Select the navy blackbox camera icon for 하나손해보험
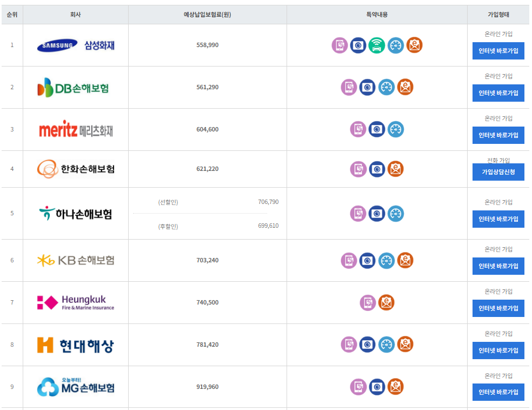Image resolution: width=532 pixels, height=410 pixels. [377, 214]
